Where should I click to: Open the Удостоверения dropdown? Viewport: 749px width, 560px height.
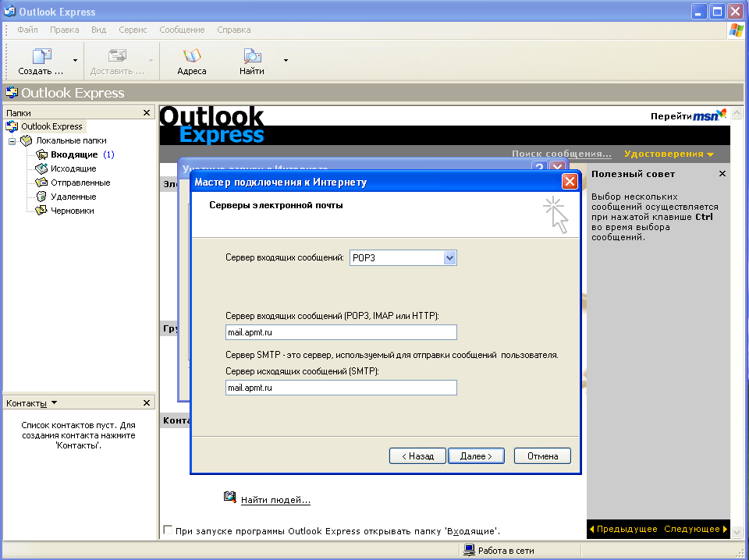669,154
